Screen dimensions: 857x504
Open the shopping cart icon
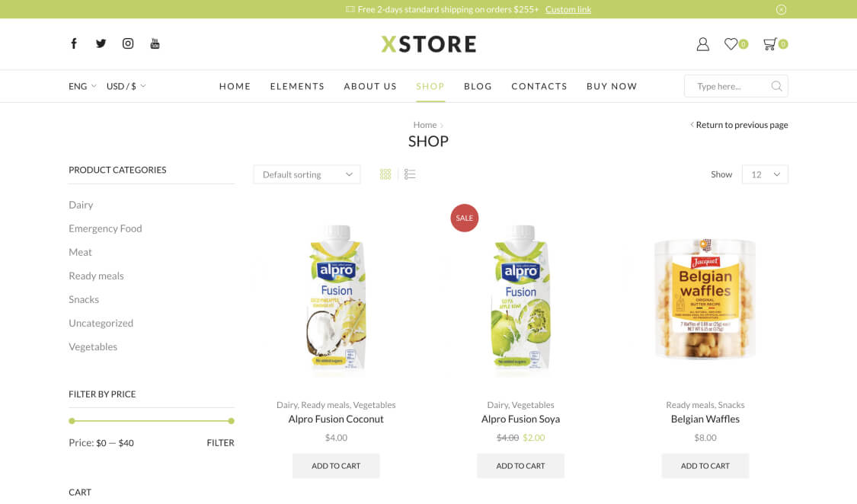click(769, 43)
